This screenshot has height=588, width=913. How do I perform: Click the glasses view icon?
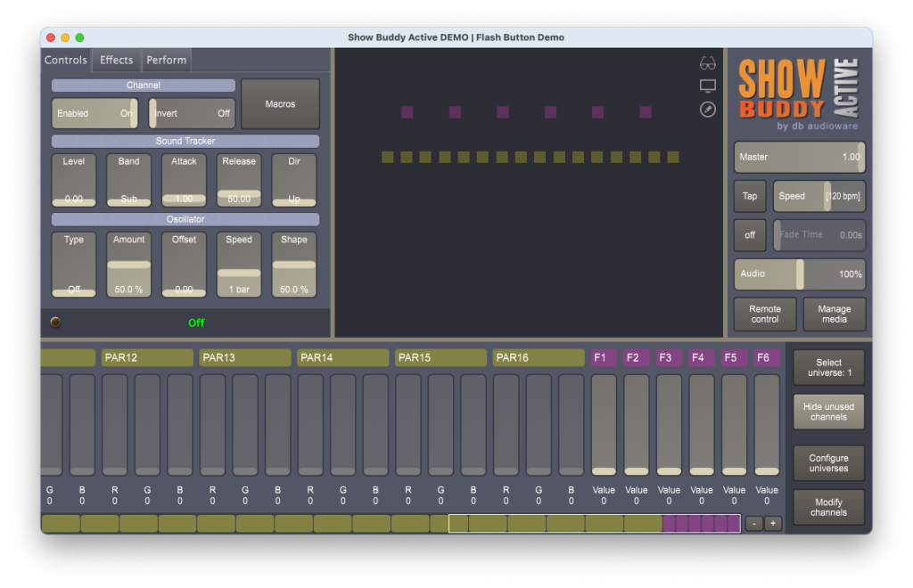(708, 63)
